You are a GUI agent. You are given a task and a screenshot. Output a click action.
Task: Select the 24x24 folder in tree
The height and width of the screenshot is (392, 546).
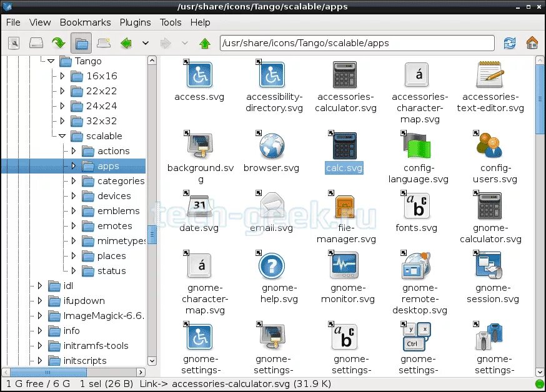[x=101, y=105]
